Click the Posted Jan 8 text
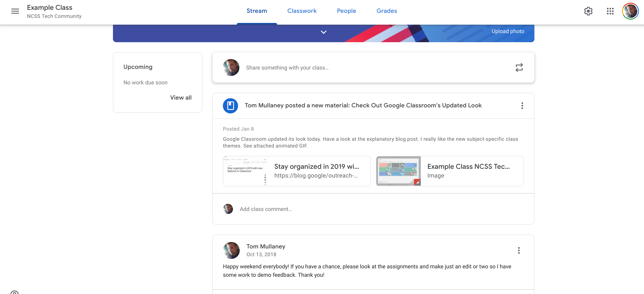 point(238,129)
